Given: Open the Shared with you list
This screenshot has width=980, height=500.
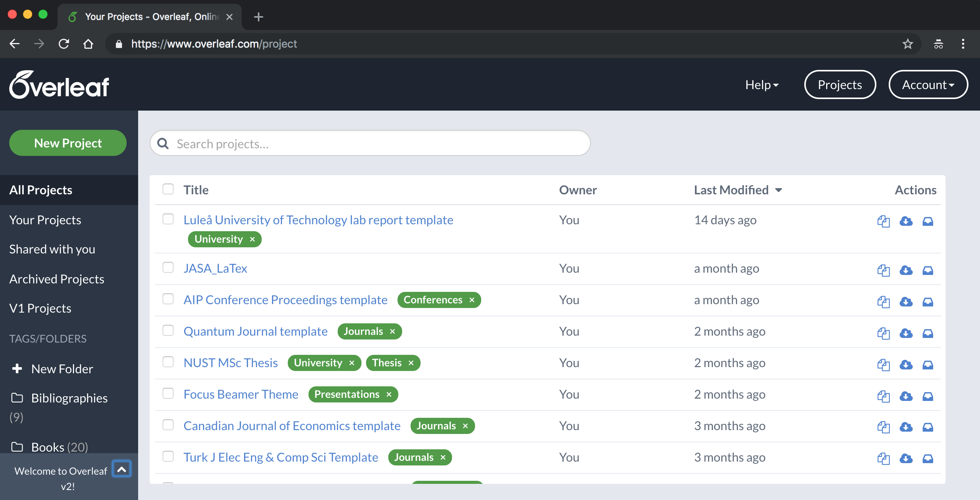Looking at the screenshot, I should 52,249.
